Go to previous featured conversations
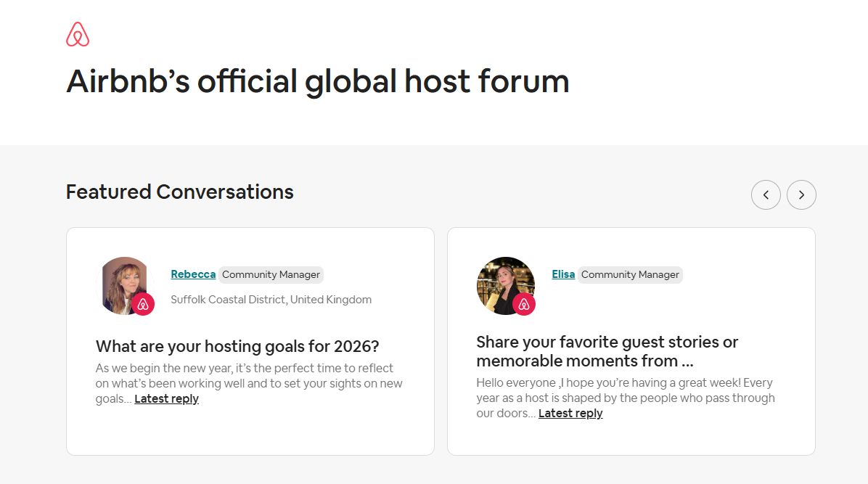This screenshot has width=868, height=484. [x=766, y=195]
